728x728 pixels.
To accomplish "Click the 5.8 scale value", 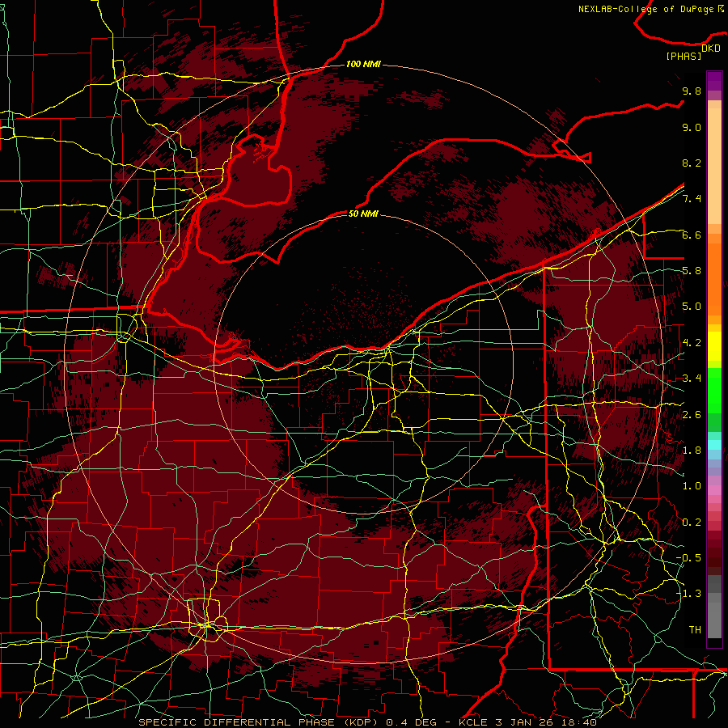I will pos(692,271).
